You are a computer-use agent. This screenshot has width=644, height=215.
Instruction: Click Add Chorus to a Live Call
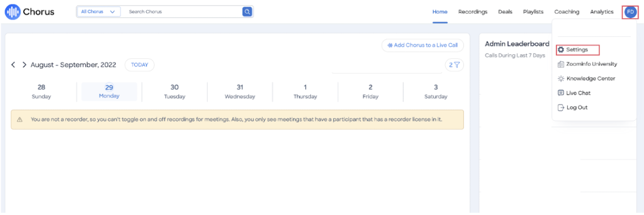tap(423, 46)
